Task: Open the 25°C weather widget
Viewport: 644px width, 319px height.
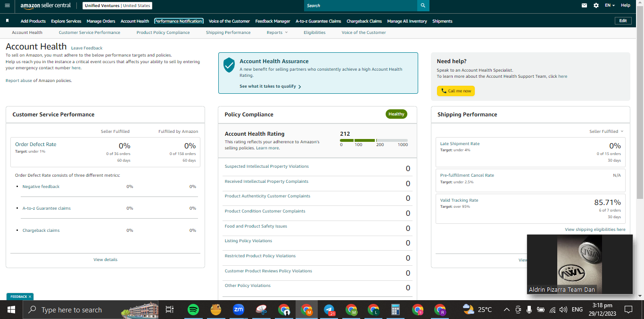Action: point(477,310)
